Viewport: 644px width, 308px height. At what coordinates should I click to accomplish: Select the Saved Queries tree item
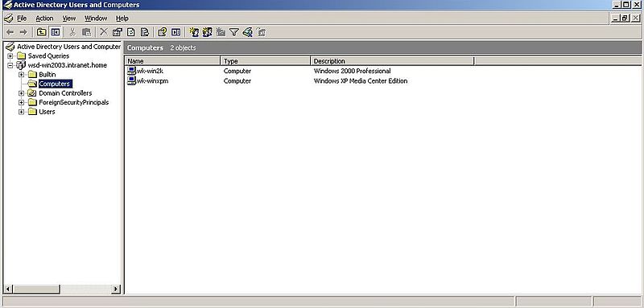coord(48,55)
